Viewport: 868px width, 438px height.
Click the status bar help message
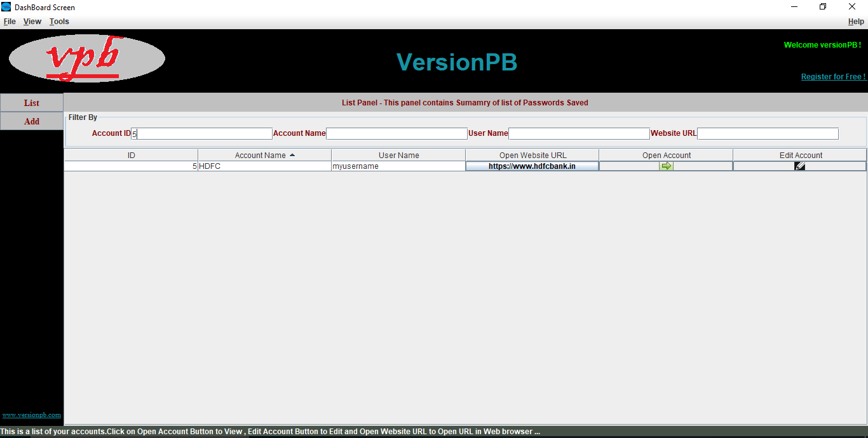pyautogui.click(x=270, y=432)
